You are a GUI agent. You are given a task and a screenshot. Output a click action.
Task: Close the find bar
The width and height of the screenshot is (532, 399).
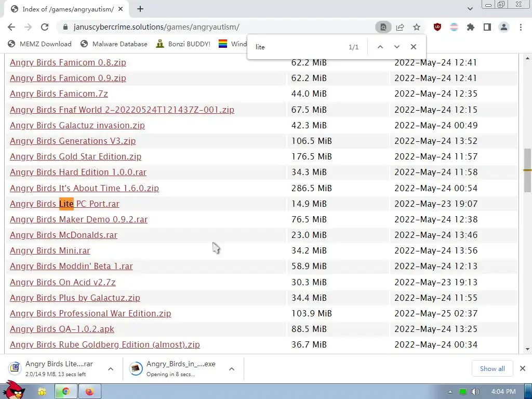tap(413, 47)
